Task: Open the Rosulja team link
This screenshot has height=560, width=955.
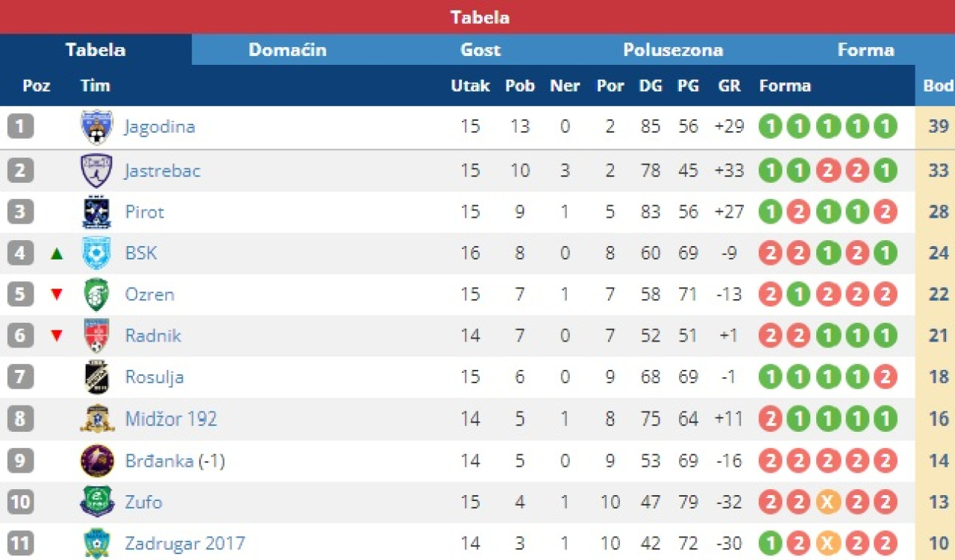Action: 154,377
